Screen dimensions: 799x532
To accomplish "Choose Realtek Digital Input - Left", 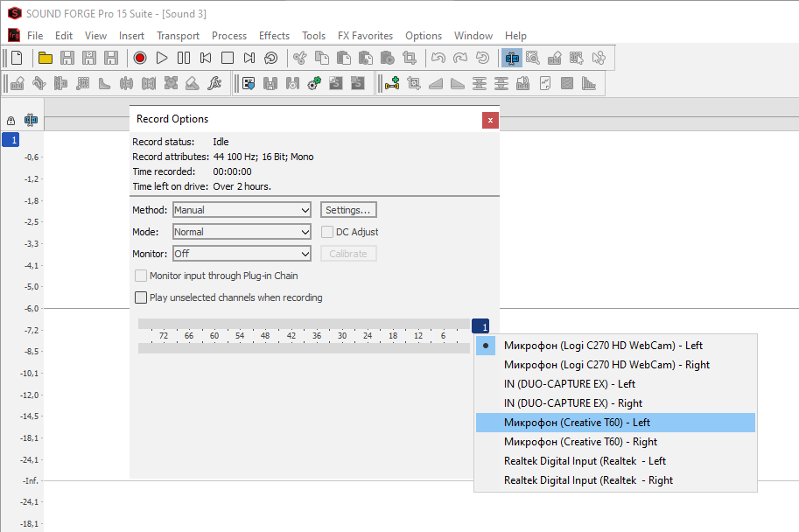I will (x=615, y=461).
